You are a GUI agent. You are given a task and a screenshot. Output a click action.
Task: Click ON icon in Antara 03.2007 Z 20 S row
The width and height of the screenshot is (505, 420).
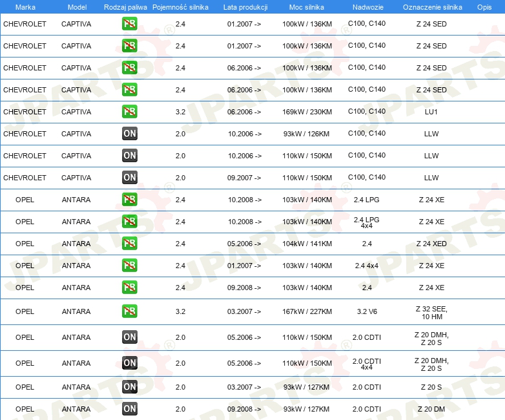point(129,387)
